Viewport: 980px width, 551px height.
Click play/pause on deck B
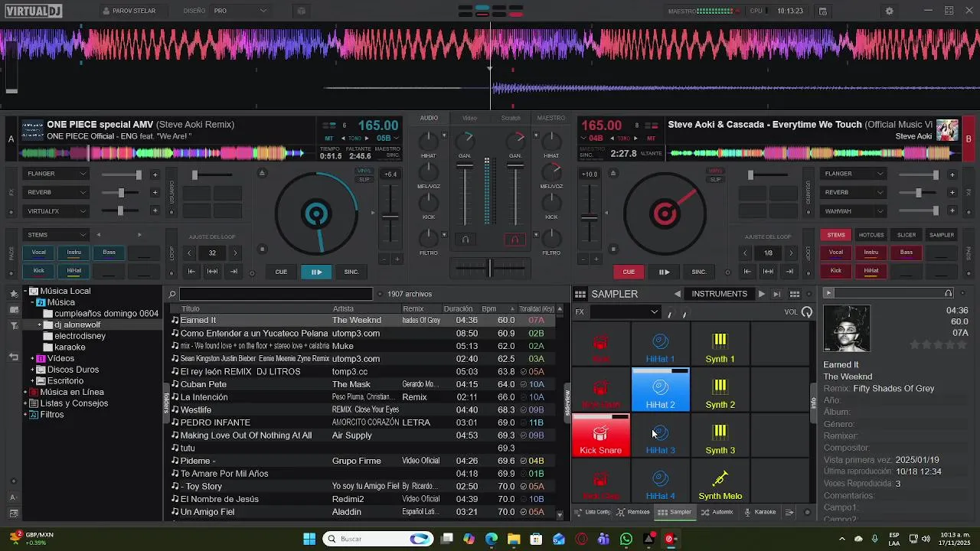664,272
